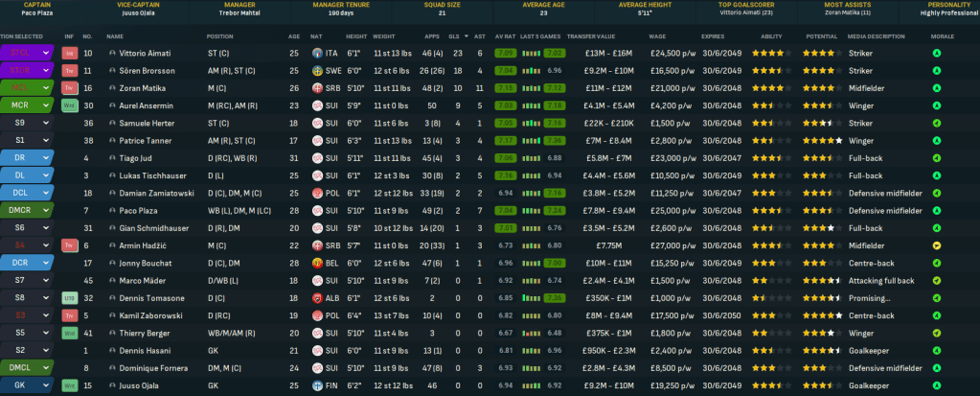Click the UTD status icon for Dennis Tomasone
The image size is (980, 396).
coord(69,298)
